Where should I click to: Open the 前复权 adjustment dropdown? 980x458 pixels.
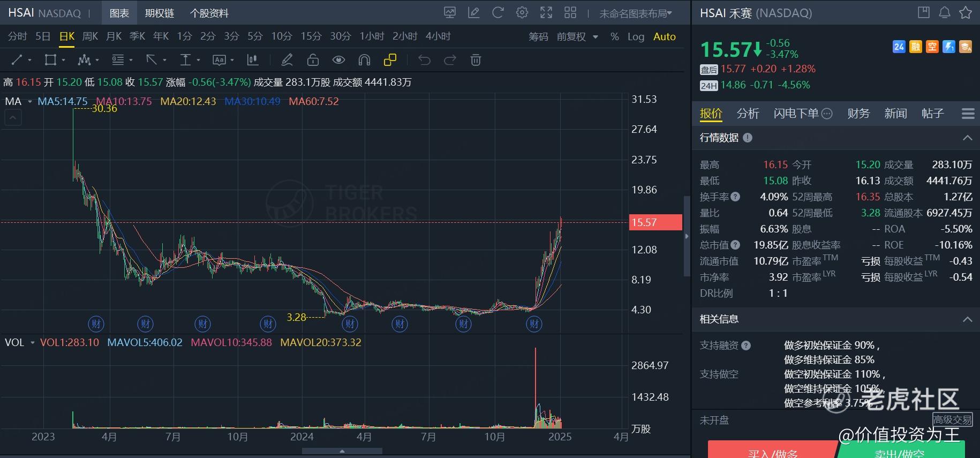pyautogui.click(x=577, y=36)
